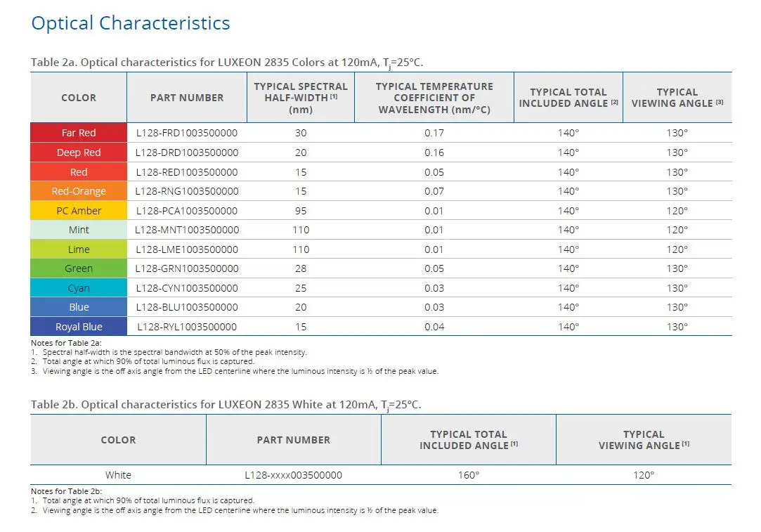This screenshot has height=532, width=761.
Task: Select part number L128-xxxx003500000 for White
Action: pos(293,475)
